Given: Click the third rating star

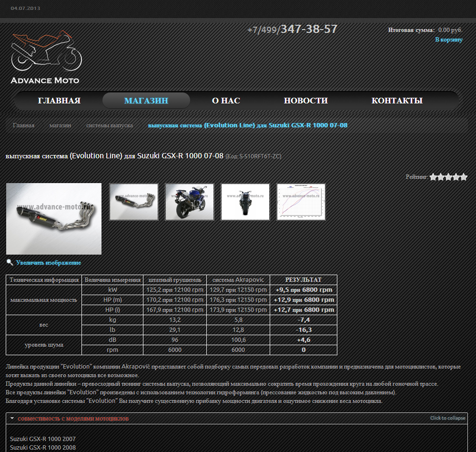Looking at the screenshot, I should coord(448,177).
